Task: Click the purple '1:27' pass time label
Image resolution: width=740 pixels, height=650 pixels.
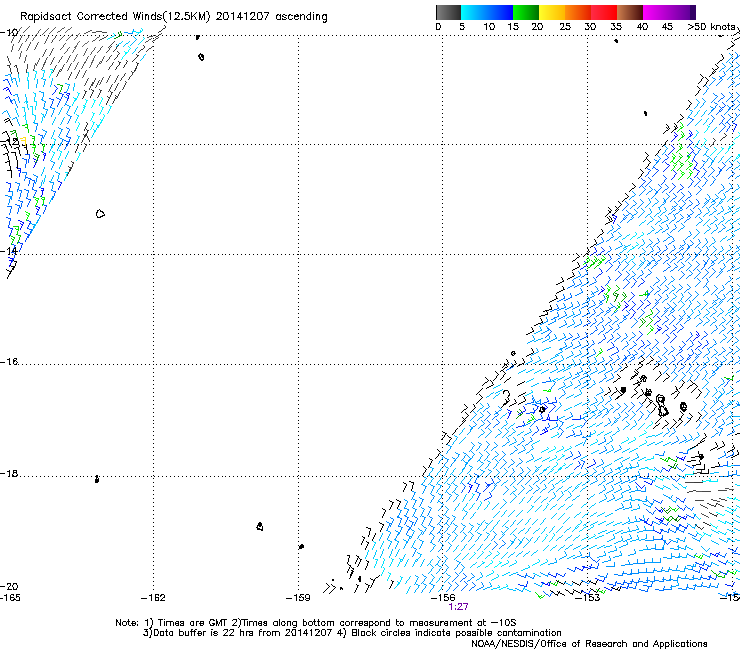Action: (458, 607)
